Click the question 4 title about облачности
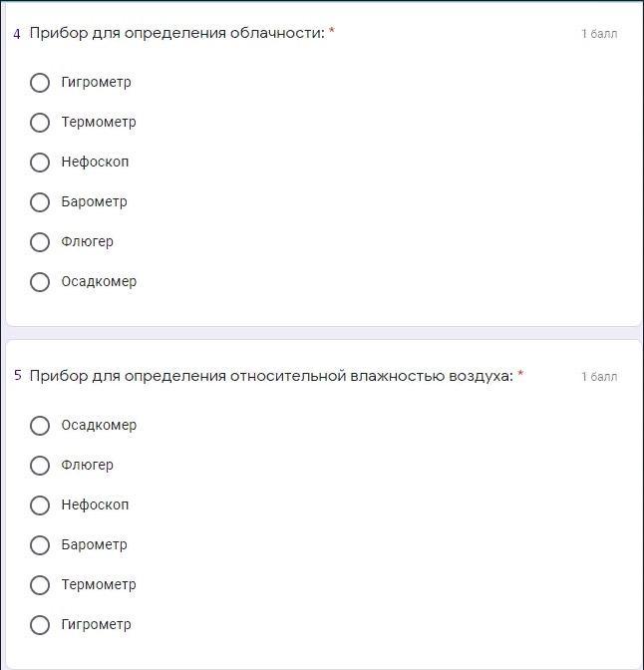Viewport: 644px width, 670px height. click(177, 33)
